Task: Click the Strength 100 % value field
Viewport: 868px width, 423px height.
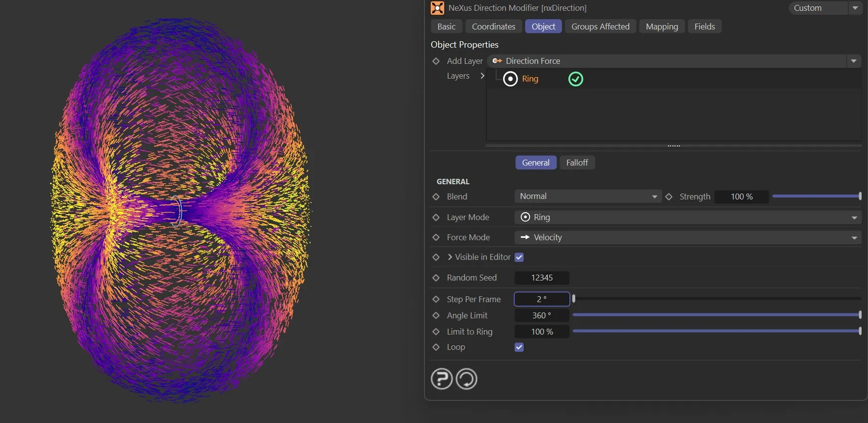Action: [x=742, y=197]
